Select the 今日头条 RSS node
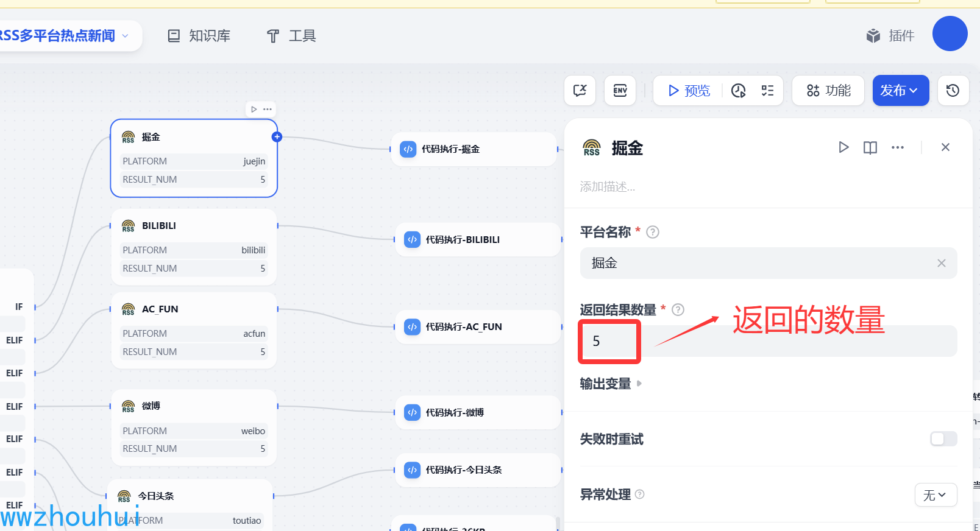Screen dimensions: 980x531 (x=190, y=505)
